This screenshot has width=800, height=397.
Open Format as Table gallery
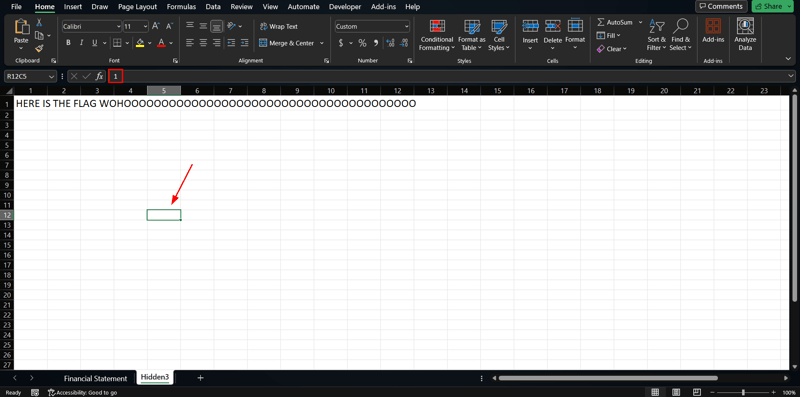coord(471,36)
